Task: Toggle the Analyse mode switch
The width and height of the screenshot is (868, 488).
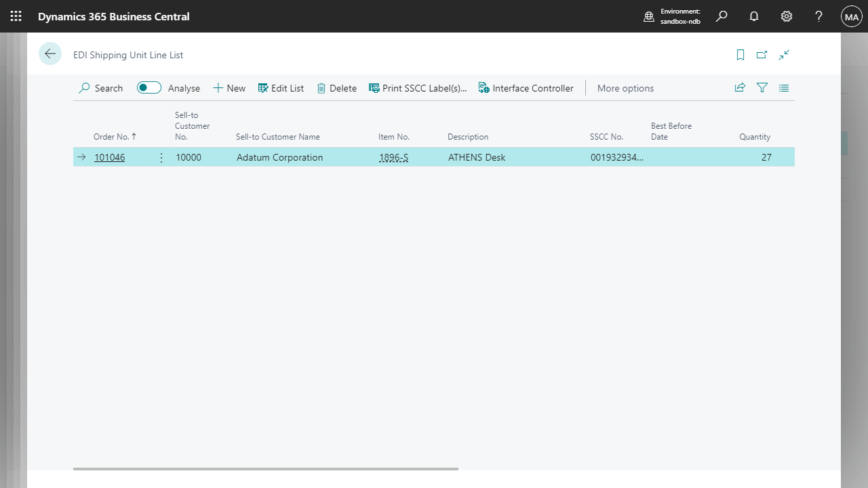Action: tap(149, 88)
